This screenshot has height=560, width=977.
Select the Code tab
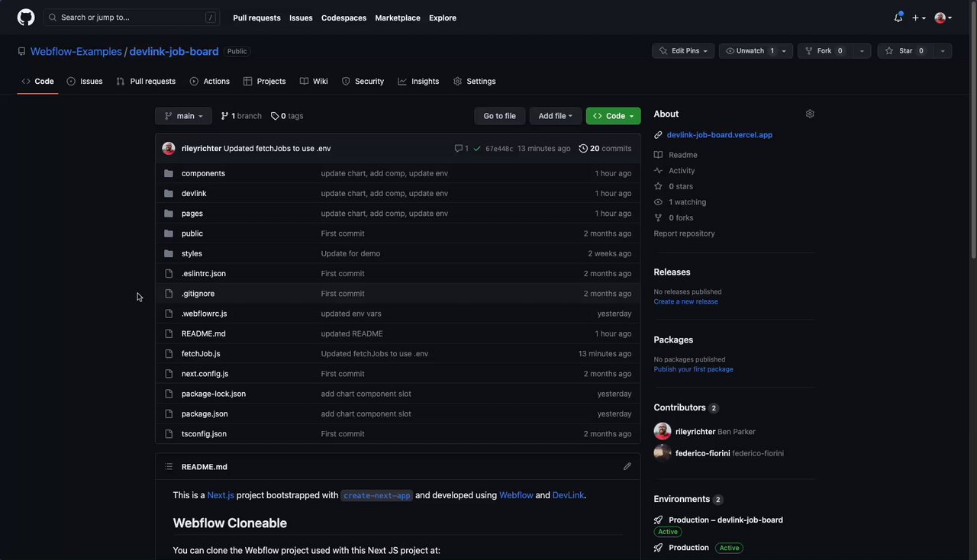(x=37, y=81)
